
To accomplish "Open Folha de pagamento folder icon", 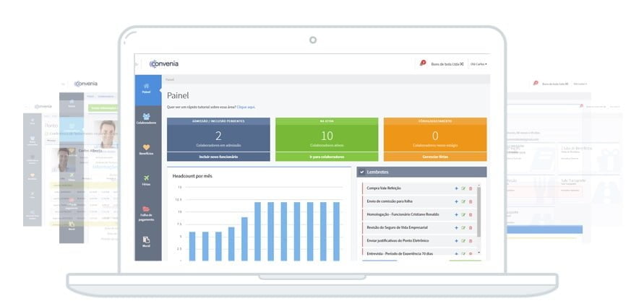I will pyautogui.click(x=147, y=211).
